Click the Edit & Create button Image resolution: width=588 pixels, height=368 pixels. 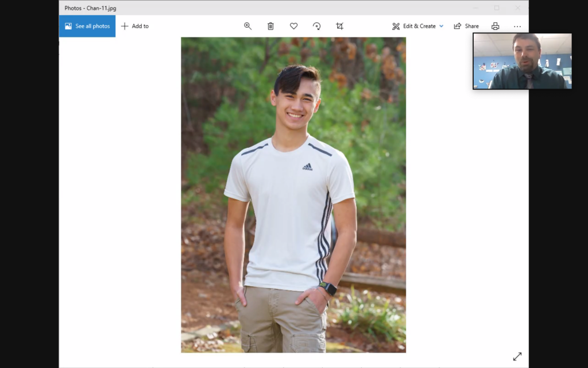coord(414,26)
